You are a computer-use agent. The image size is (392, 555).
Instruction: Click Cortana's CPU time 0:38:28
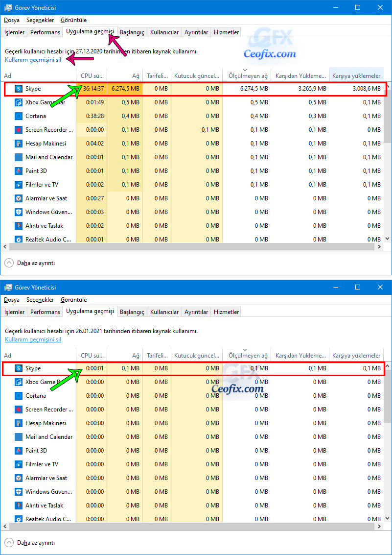pos(95,116)
